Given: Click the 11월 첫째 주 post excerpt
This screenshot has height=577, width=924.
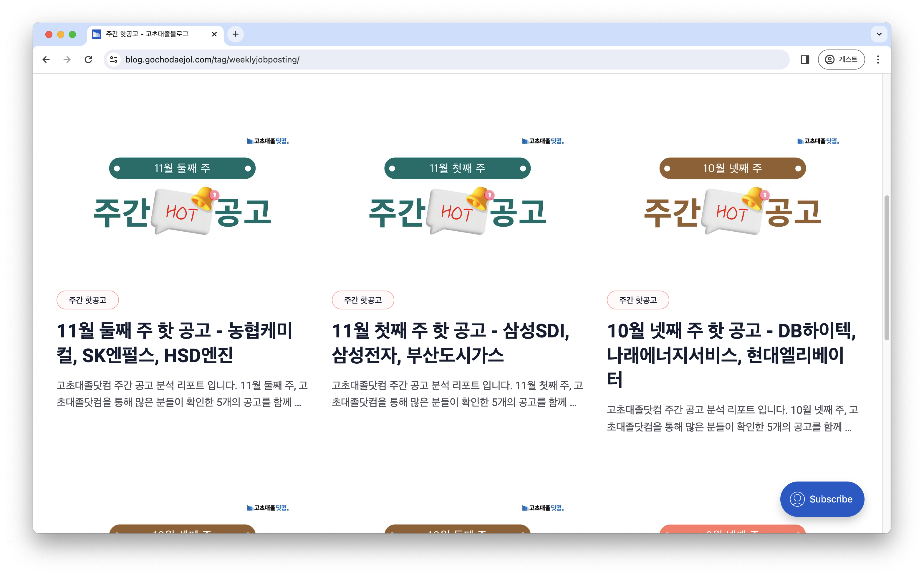Looking at the screenshot, I should 457,393.
